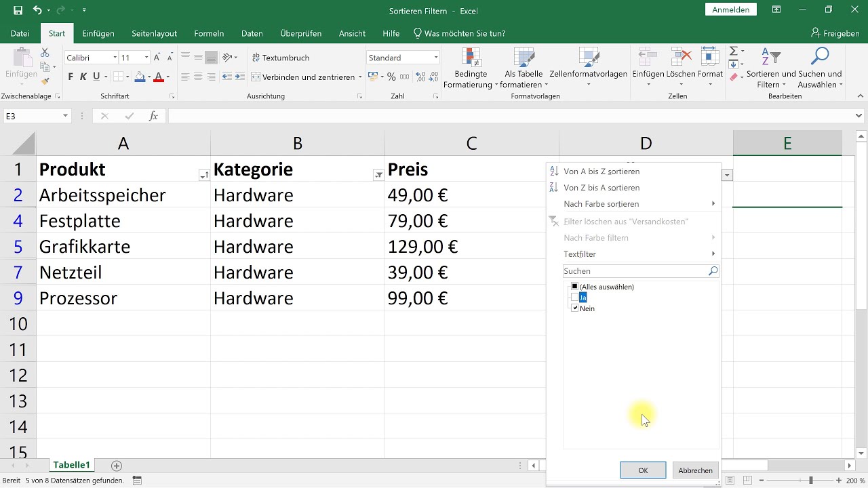Decrease font size with small A icon

(x=170, y=58)
